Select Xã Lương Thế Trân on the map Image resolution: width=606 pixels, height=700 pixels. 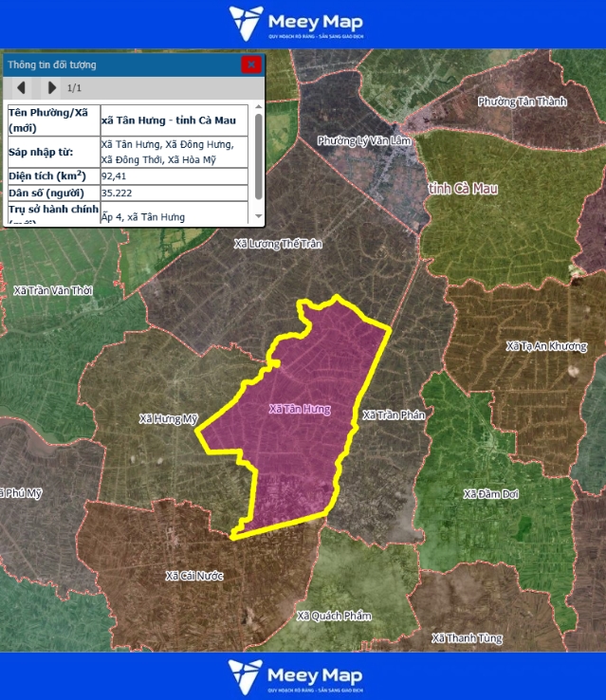point(278,244)
